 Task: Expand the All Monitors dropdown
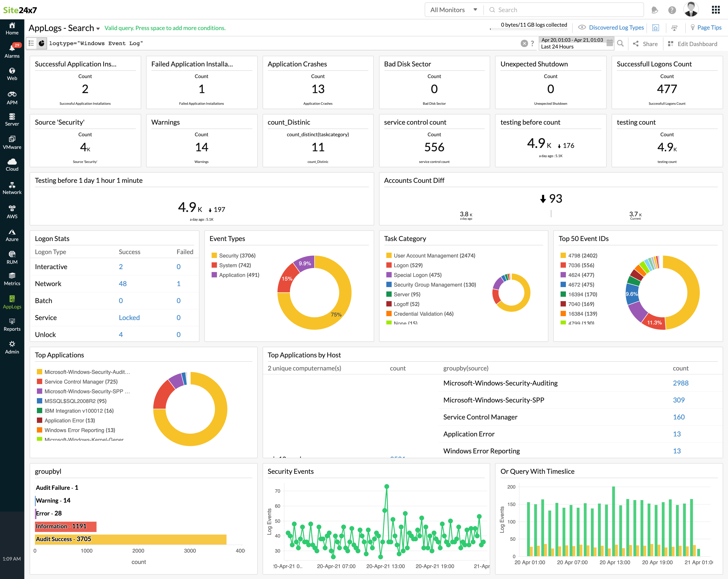click(454, 9)
